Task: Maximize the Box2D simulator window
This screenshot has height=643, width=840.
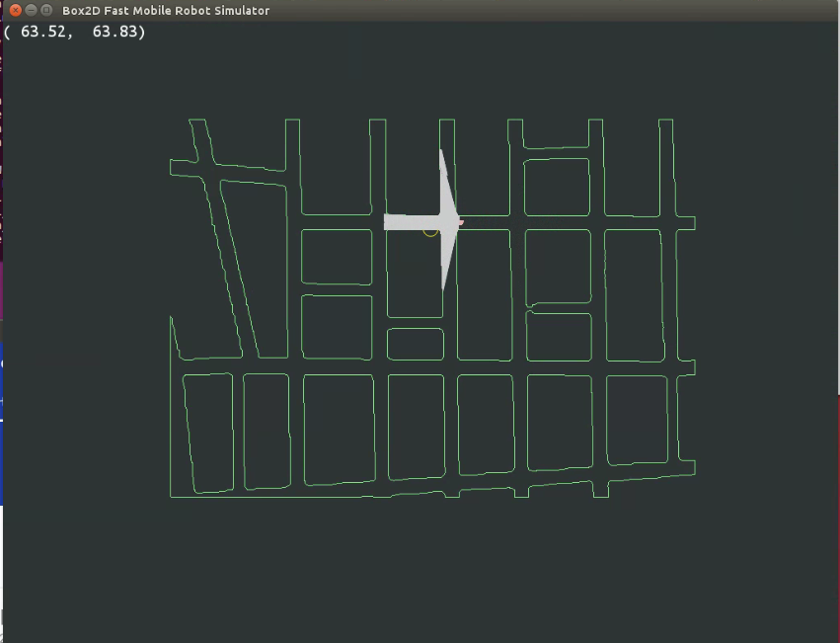Action: pyautogui.click(x=46, y=10)
